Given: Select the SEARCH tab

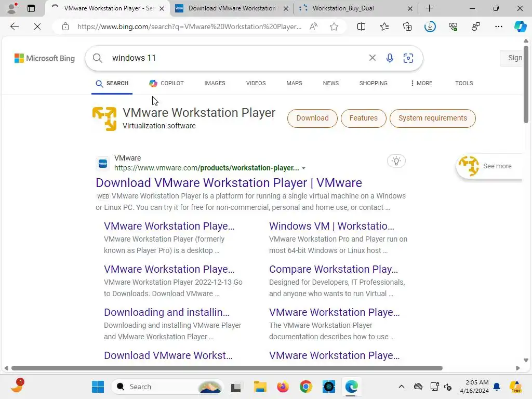Looking at the screenshot, I should (x=112, y=84).
